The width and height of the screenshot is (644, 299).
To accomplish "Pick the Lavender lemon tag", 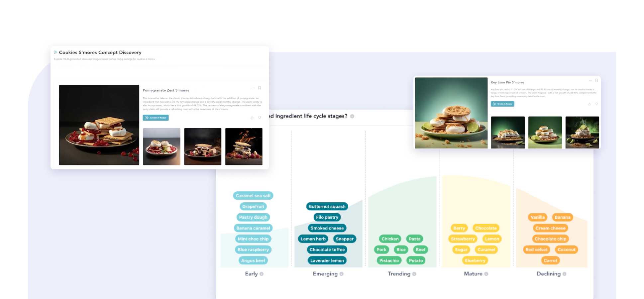I will [327, 260].
